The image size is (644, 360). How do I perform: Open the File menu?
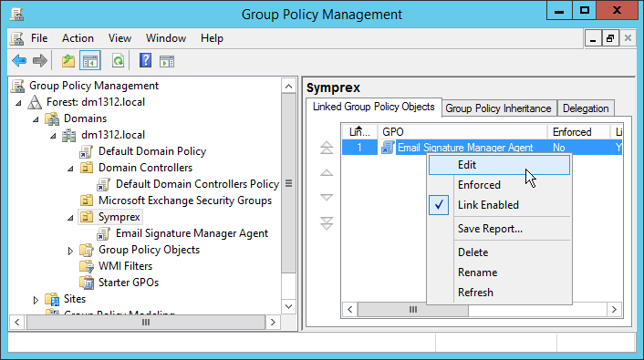[x=39, y=38]
